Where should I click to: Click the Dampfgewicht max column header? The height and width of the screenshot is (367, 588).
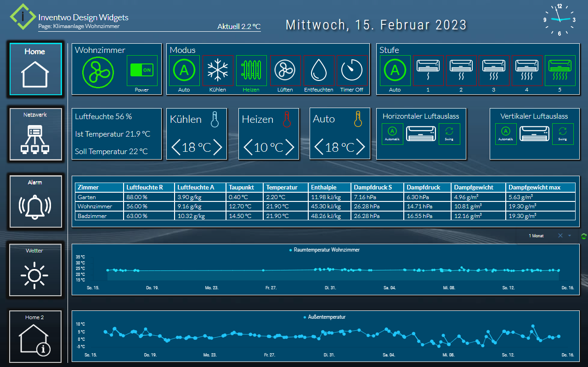[x=541, y=187]
